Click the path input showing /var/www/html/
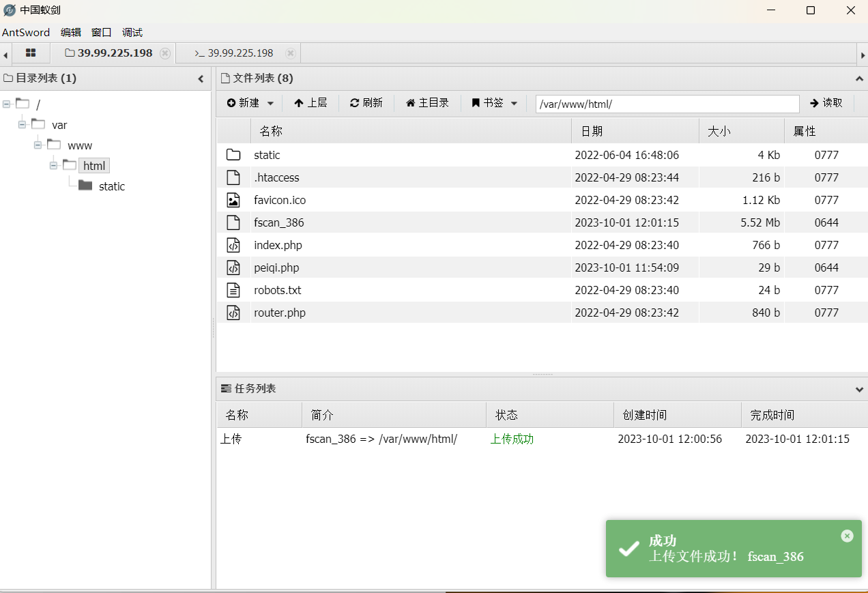Viewport: 868px width, 593px height. (667, 103)
